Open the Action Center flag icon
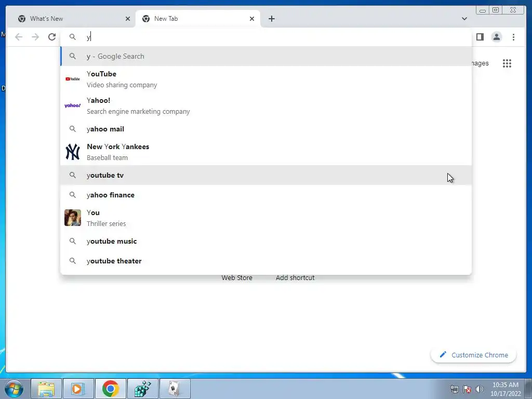This screenshot has height=399, width=532. 467,389
